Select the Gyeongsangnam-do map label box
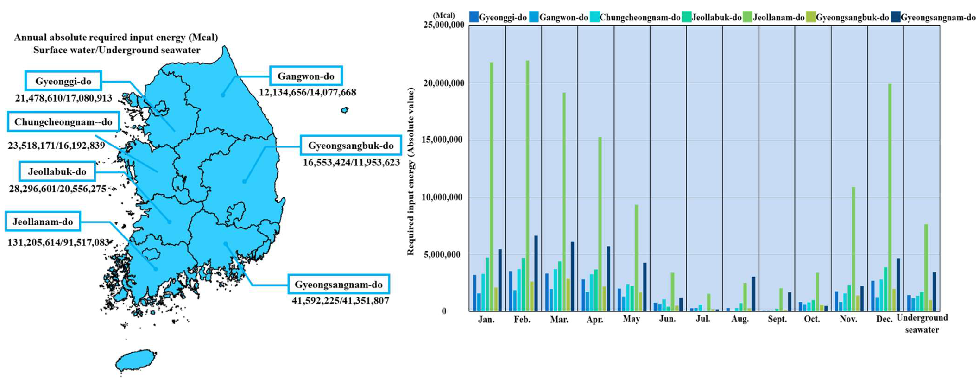The height and width of the screenshot is (384, 980). coord(338,284)
